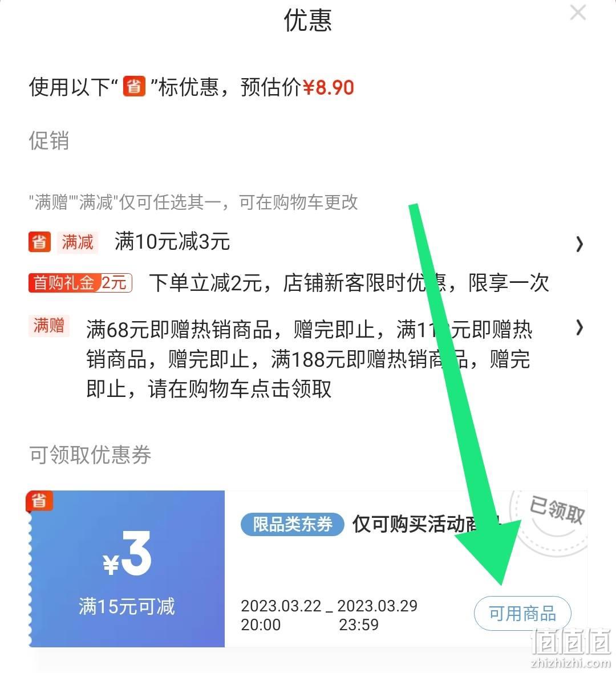Close the 优惠 popup with the X
The width and height of the screenshot is (616, 673).
point(578,13)
